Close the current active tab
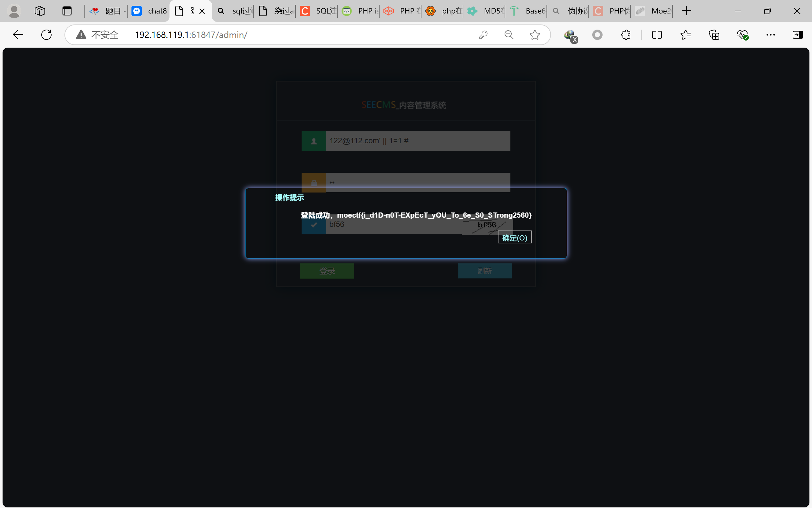 [x=202, y=11]
